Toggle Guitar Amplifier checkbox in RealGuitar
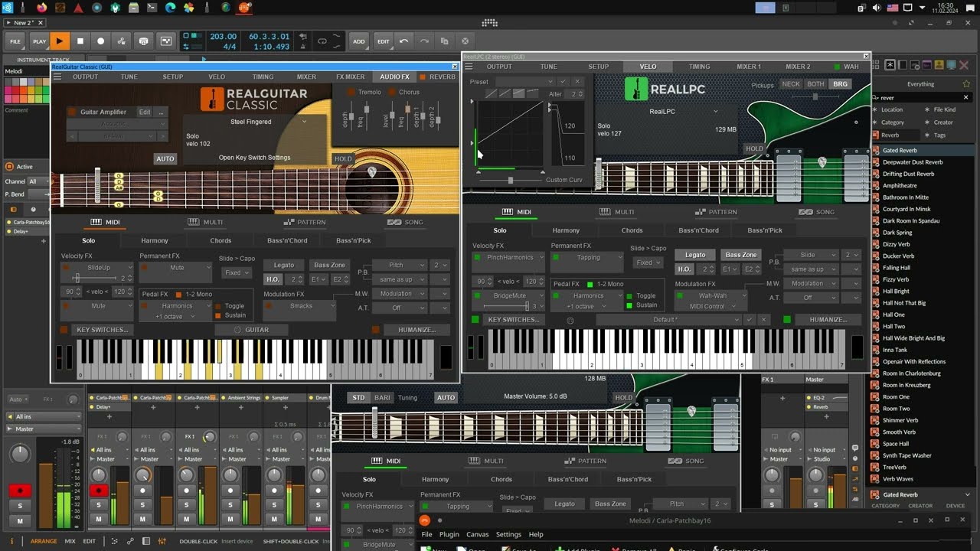 point(72,112)
